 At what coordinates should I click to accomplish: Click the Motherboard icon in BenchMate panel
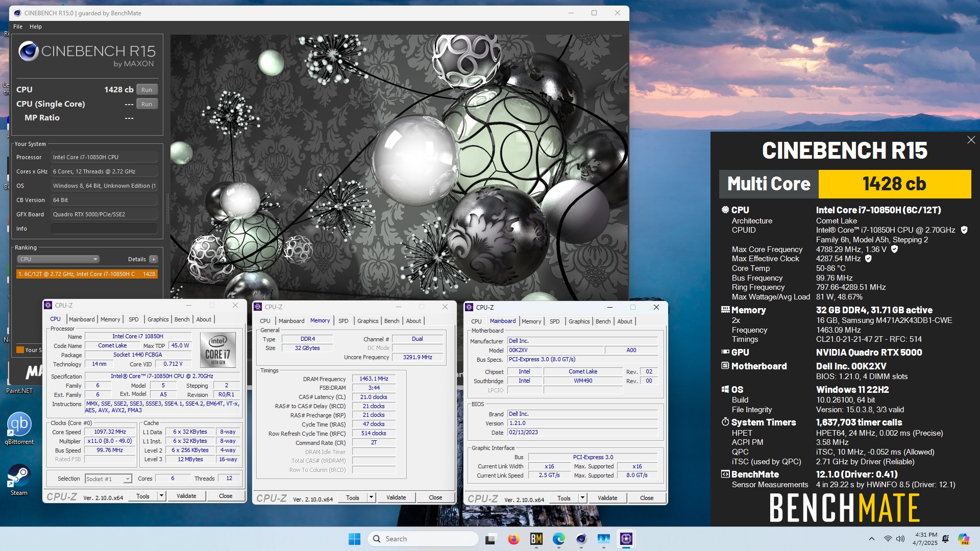point(725,366)
